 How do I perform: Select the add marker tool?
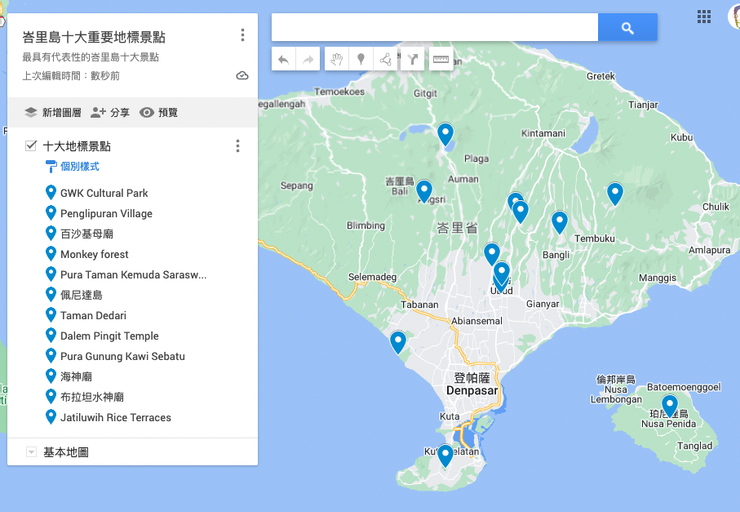tap(361, 59)
